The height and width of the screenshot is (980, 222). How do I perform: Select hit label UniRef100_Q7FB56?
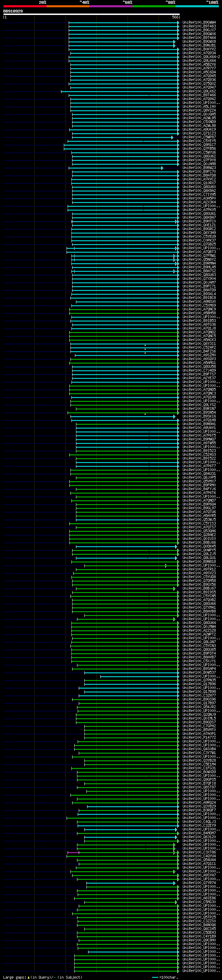tap(199, 149)
